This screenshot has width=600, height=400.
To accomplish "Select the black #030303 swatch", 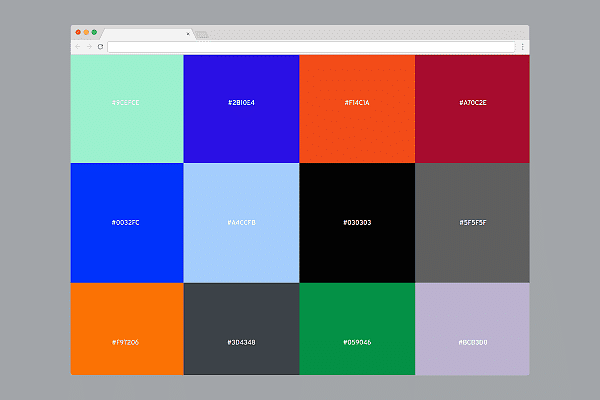I will (357, 222).
